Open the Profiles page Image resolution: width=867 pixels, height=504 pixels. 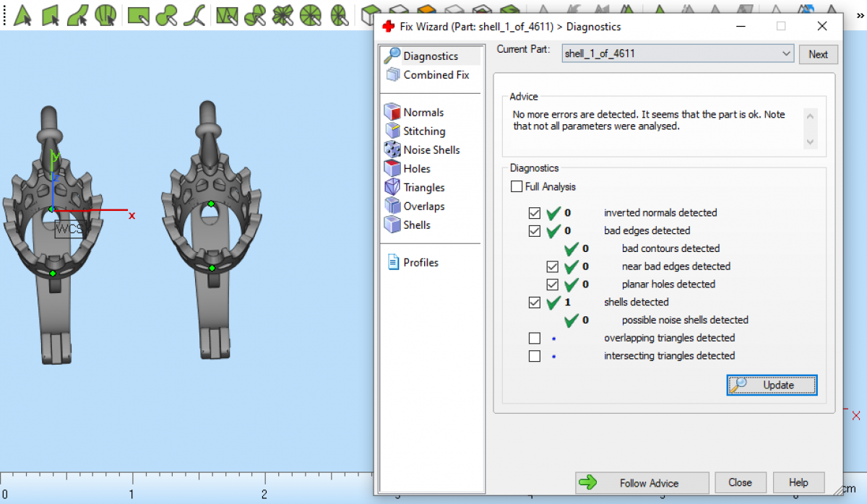420,263
